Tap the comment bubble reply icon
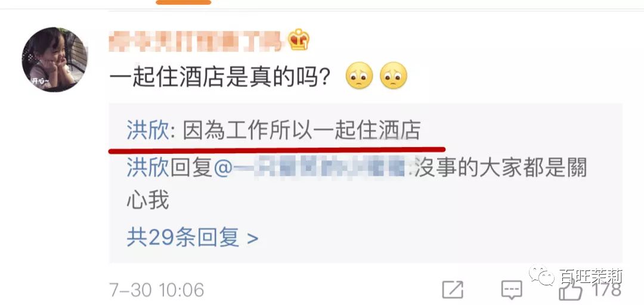This screenshot has height=305, width=644. [512, 290]
